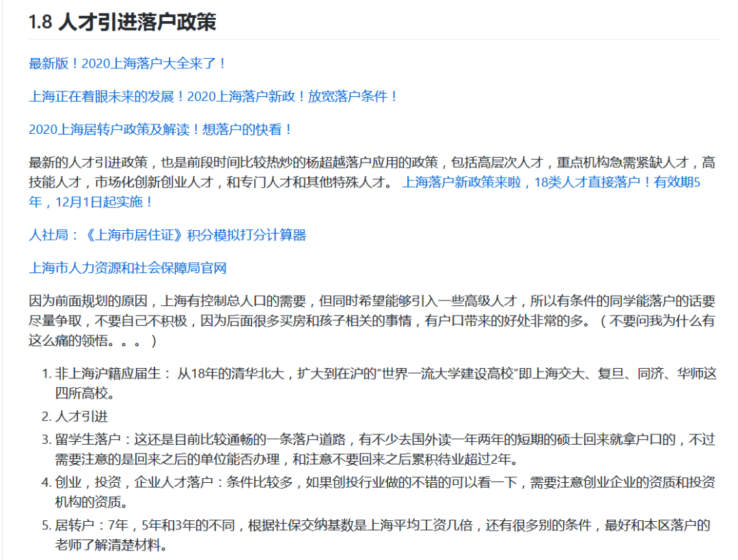Screen dimensions: 738x560
Task: Click text 老师了解清楚材料。
Action: coord(111,545)
